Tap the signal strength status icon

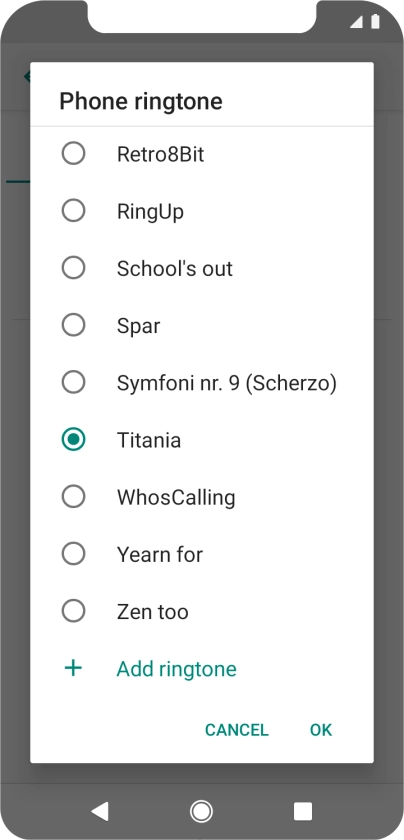point(356,21)
